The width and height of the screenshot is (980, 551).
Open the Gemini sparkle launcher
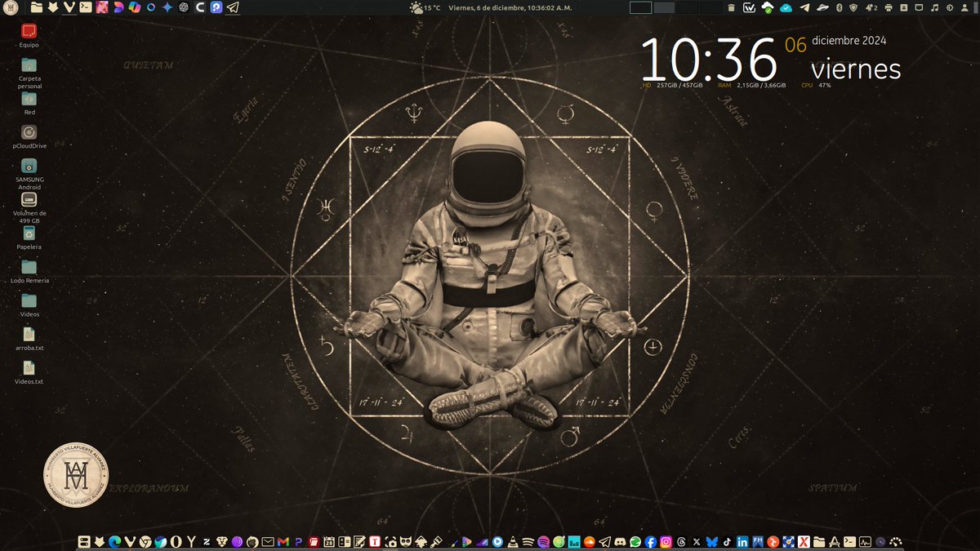[x=167, y=7]
